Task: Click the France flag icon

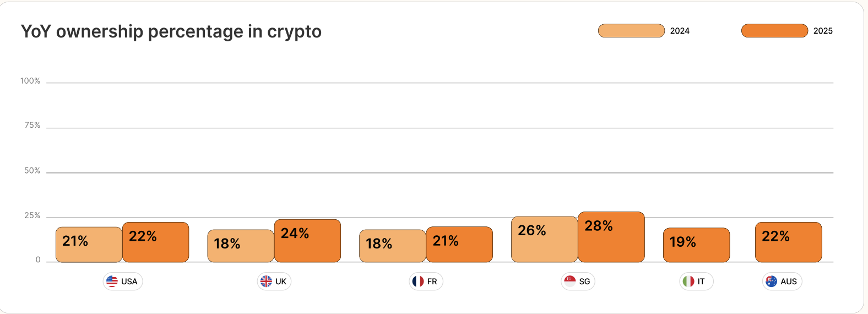Action: [418, 281]
